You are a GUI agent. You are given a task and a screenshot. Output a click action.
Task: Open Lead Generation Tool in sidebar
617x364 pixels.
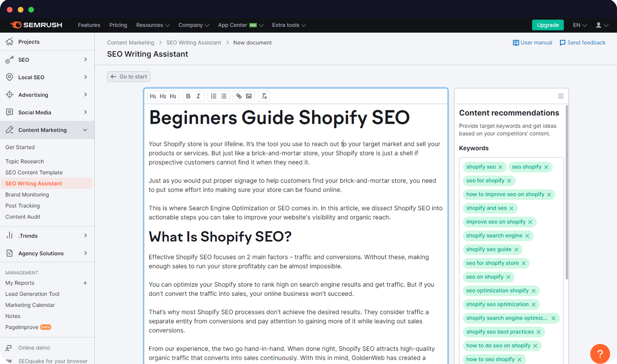[32, 294]
